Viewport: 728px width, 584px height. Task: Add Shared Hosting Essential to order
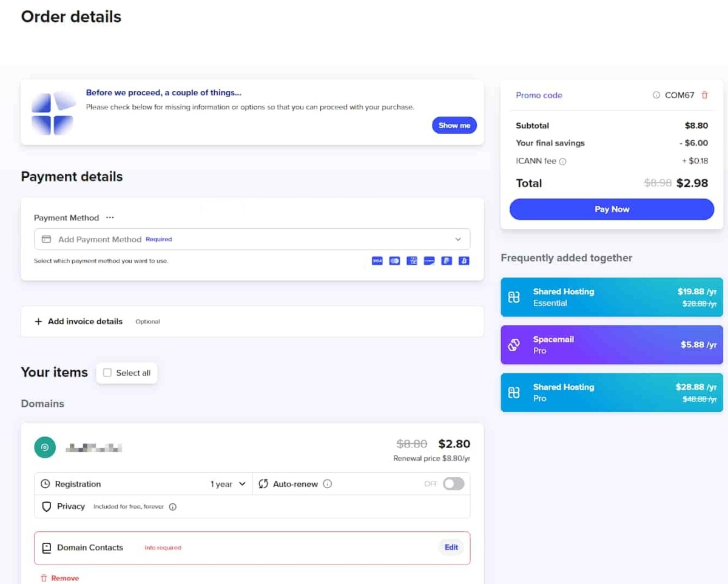click(x=612, y=297)
